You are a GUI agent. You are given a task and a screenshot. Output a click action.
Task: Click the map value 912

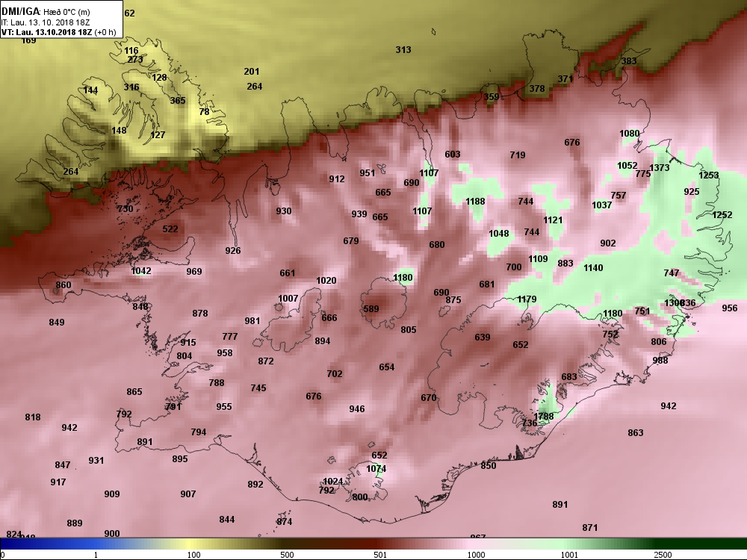(336, 179)
